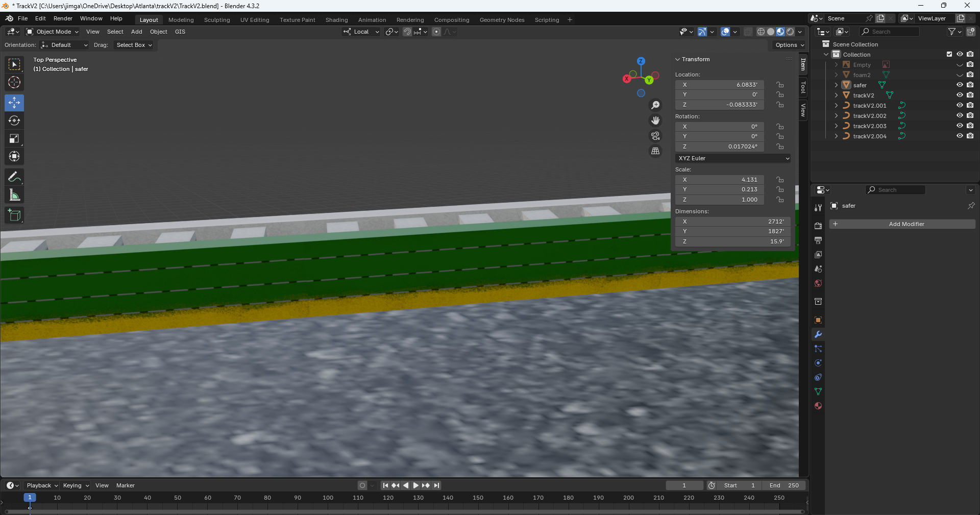The height and width of the screenshot is (515, 980).
Task: Select the Measure tool
Action: click(x=14, y=195)
